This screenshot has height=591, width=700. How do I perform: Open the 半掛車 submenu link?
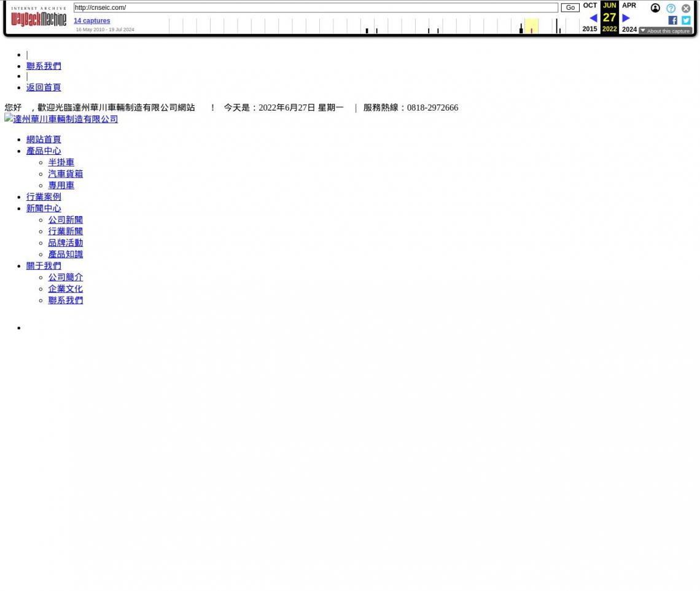click(61, 162)
